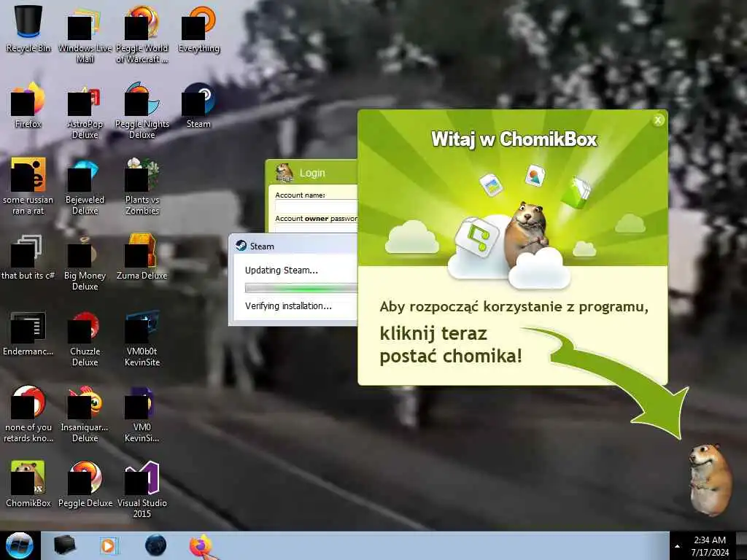Select the Peggle Nights Deluxe icon
Viewport: 747px width, 560px height.
click(142, 111)
